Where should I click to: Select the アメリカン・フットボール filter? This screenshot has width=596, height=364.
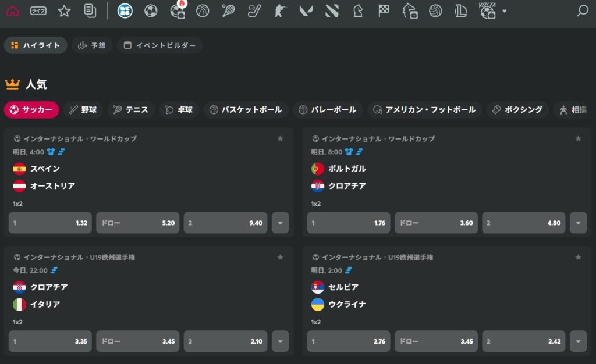424,110
